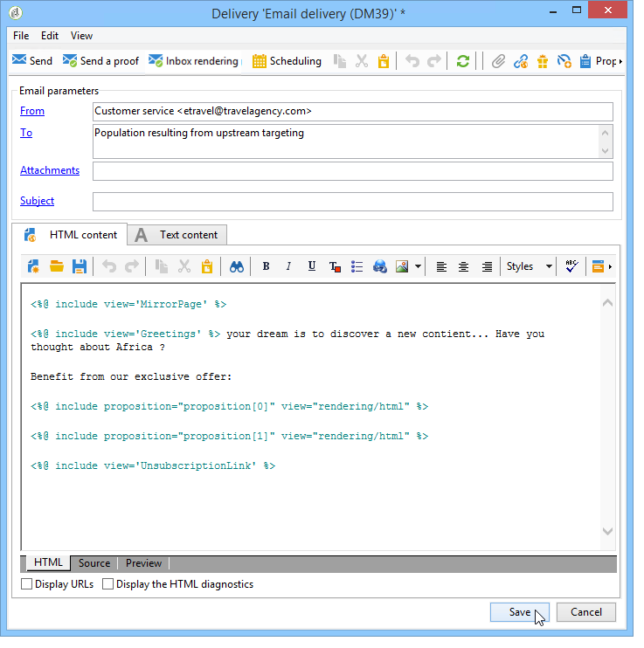Click the globe insert link icon
The height and width of the screenshot is (648, 644).
coord(380,266)
